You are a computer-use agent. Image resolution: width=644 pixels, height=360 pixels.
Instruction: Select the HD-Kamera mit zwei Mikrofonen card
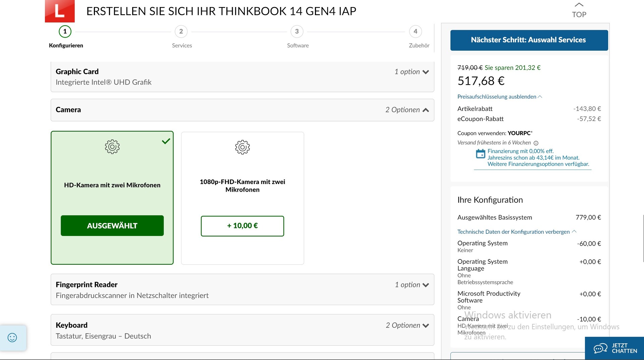(x=112, y=185)
